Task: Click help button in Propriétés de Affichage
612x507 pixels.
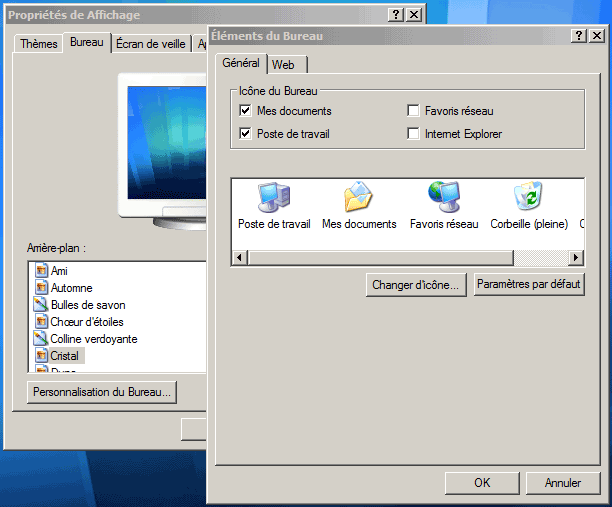Action: [x=396, y=15]
